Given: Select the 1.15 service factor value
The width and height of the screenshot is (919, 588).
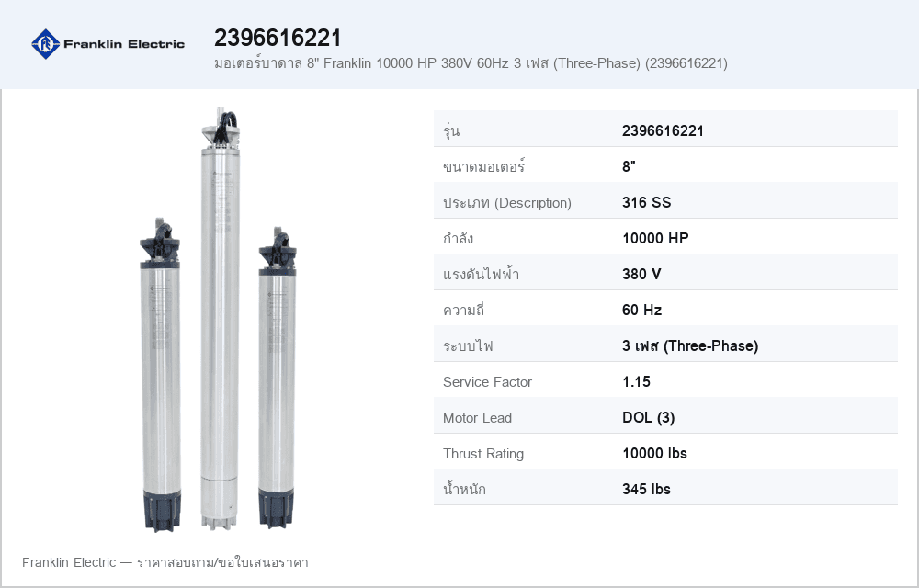Looking at the screenshot, I should pos(637,382).
